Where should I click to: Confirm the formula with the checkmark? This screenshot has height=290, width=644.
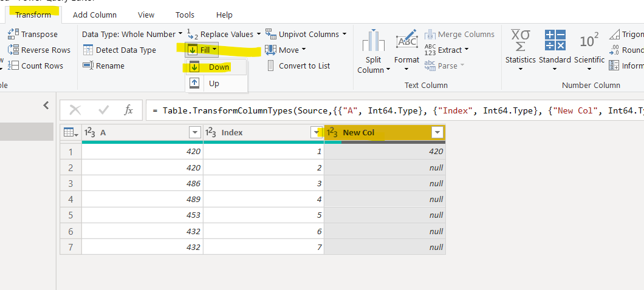103,110
